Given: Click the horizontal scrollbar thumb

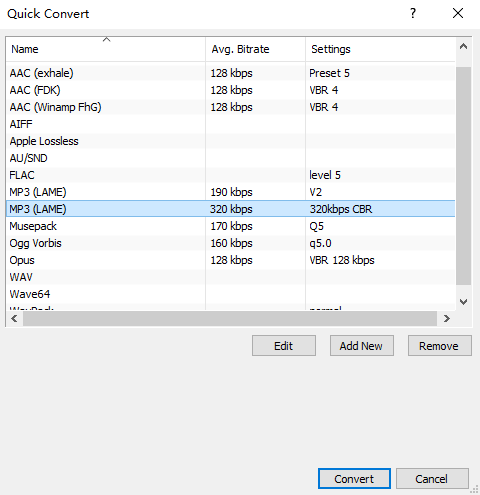Looking at the screenshot, I should point(230,319).
